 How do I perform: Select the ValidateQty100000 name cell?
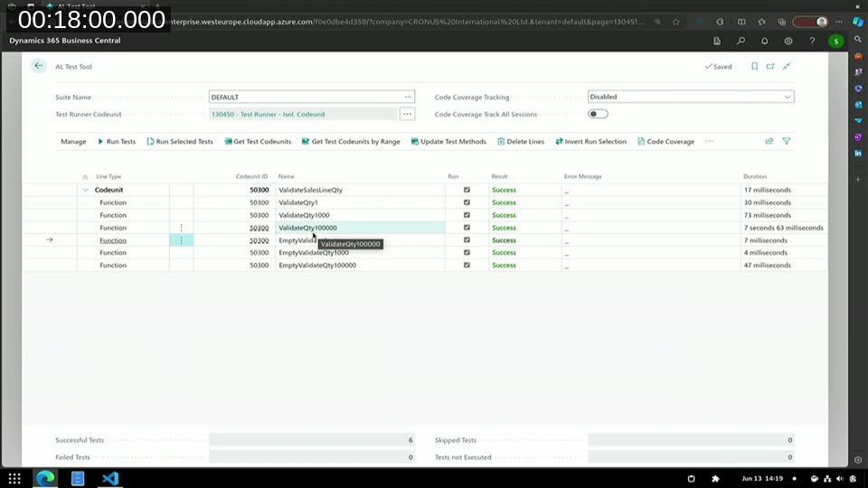pyautogui.click(x=360, y=228)
